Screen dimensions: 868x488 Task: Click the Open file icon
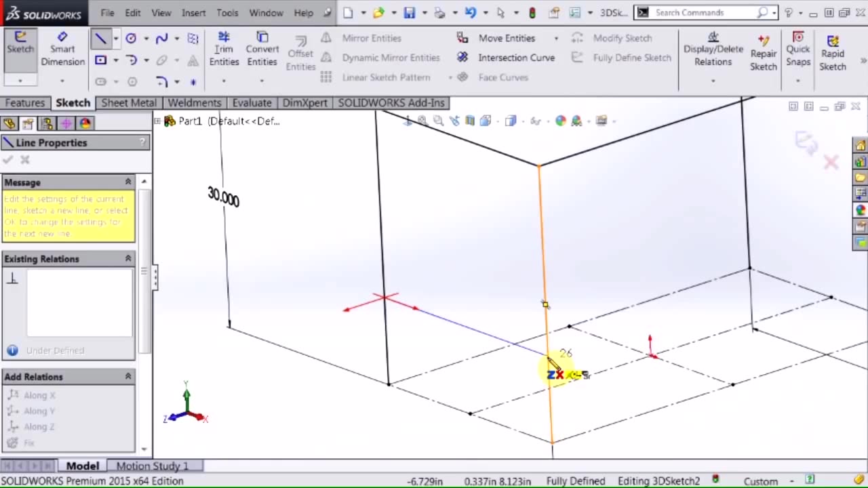(x=378, y=12)
